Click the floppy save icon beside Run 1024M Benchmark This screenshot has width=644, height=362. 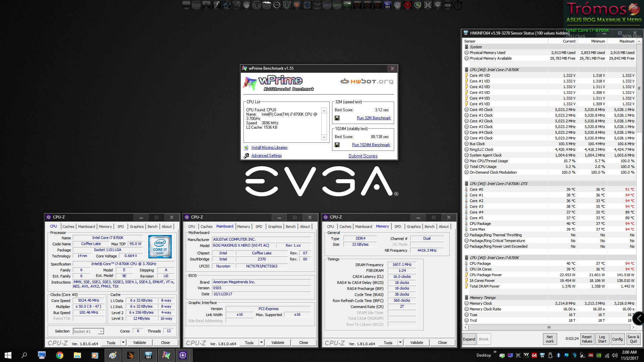click(337, 145)
